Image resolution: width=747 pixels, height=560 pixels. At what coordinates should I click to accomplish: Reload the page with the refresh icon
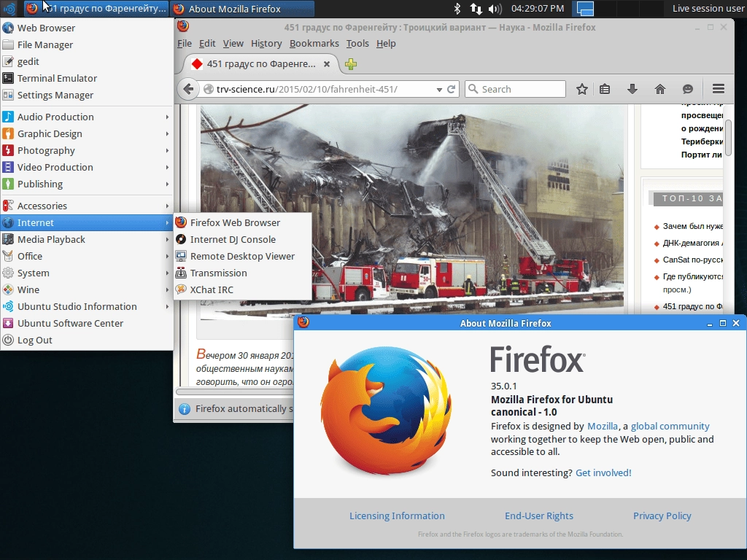pos(451,89)
